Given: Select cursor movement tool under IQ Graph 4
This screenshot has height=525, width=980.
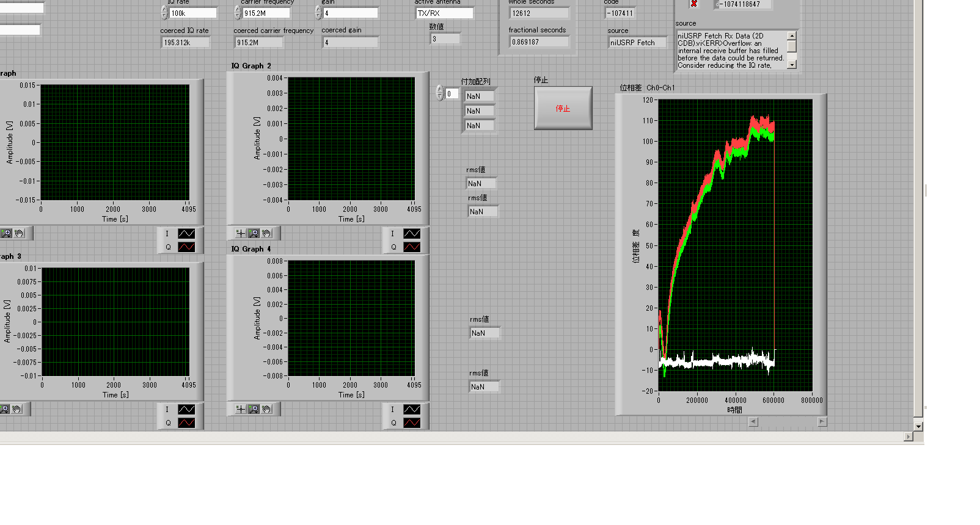Looking at the screenshot, I should tap(241, 409).
